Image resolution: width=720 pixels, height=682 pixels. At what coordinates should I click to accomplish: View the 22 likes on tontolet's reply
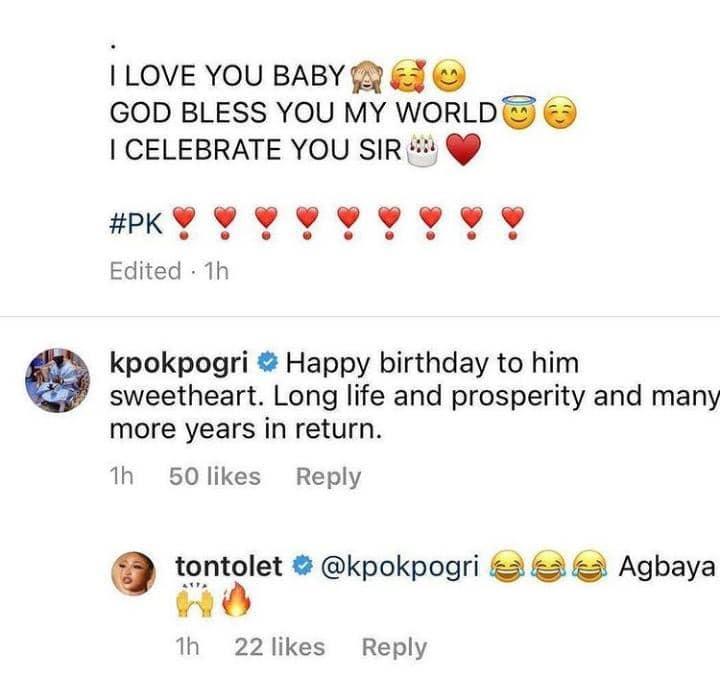click(x=280, y=647)
